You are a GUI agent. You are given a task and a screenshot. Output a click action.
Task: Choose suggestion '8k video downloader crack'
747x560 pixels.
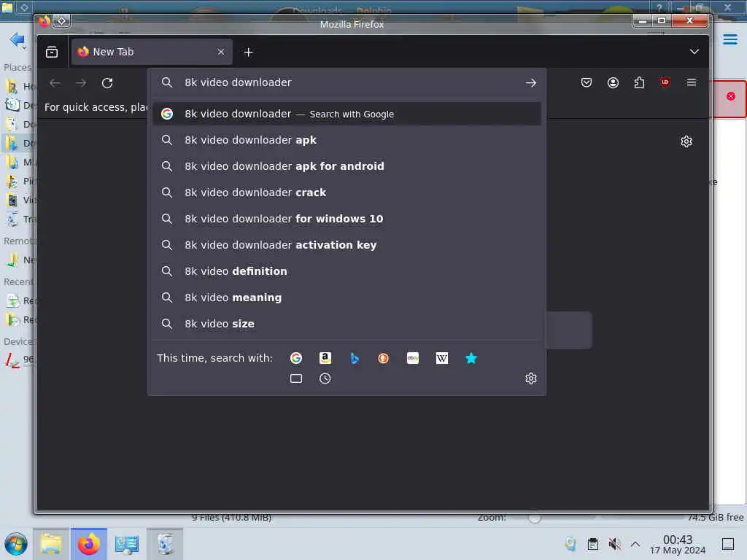(347, 192)
